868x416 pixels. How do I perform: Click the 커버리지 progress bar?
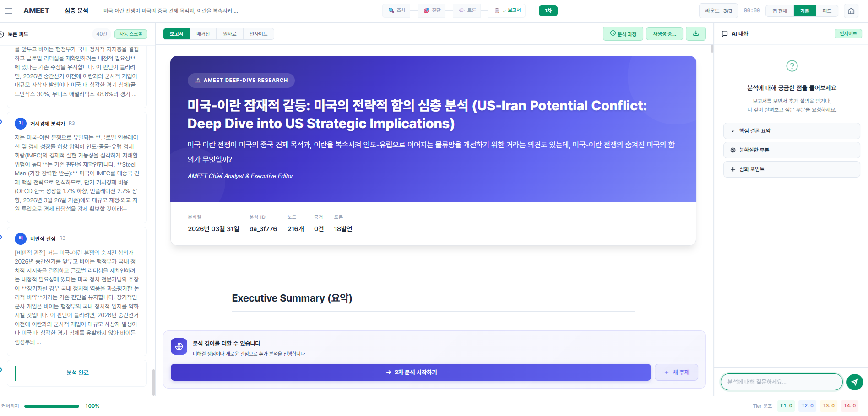[52, 405]
